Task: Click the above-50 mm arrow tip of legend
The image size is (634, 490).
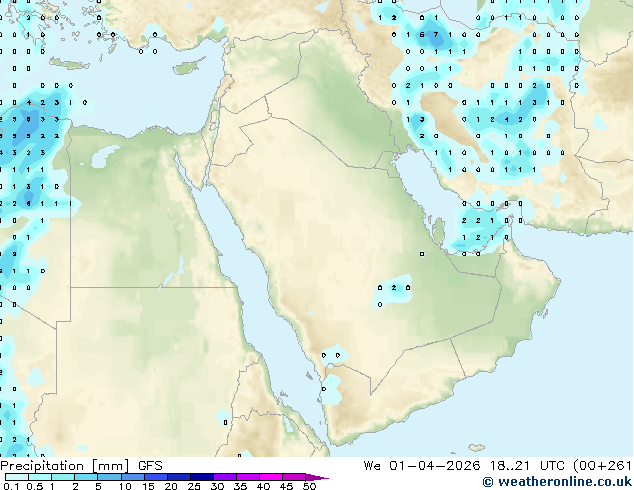Action: [317, 477]
